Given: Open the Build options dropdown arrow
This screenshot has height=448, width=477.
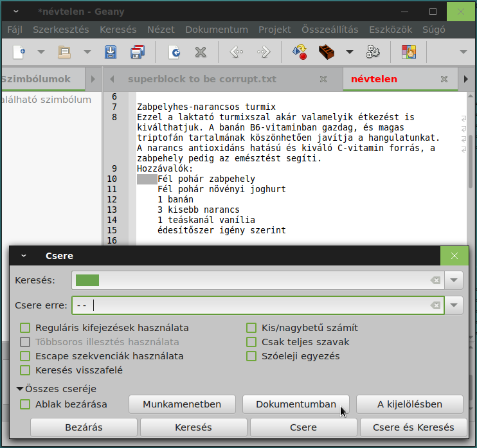Looking at the screenshot, I should (350, 52).
